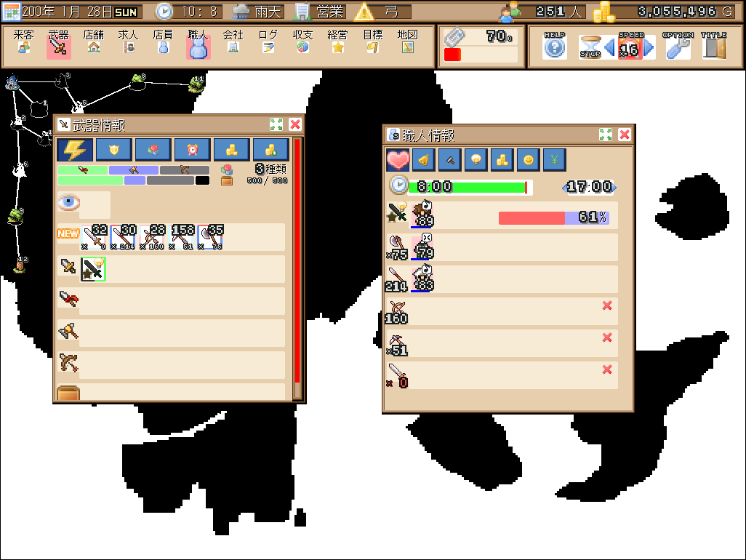The image size is (746, 560).
Task: Select coins tab in craftsman info
Action: pyautogui.click(x=502, y=160)
